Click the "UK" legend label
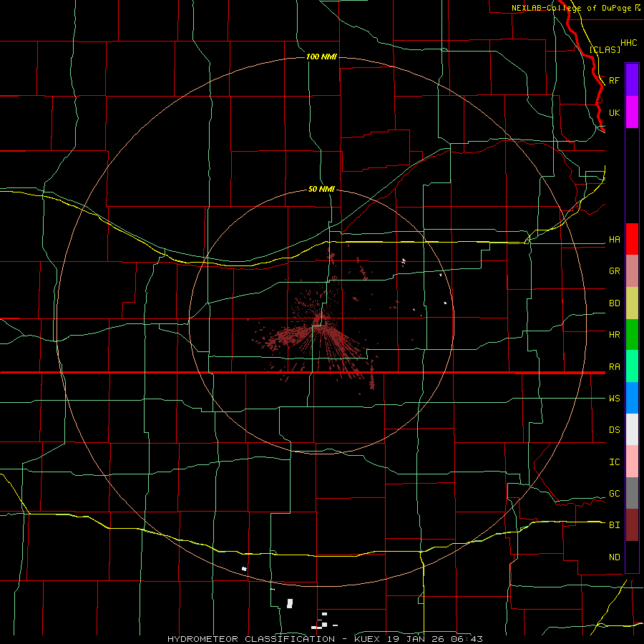Viewport: 644px width, 644px height. click(614, 112)
